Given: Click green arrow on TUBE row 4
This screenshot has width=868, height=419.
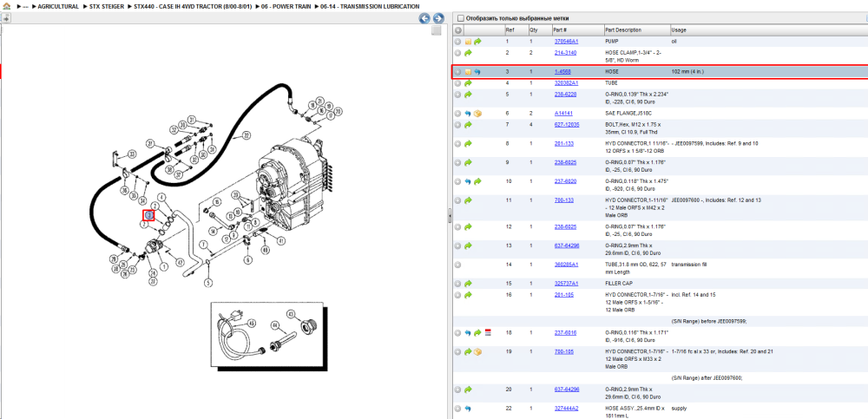Looking at the screenshot, I should tap(468, 83).
